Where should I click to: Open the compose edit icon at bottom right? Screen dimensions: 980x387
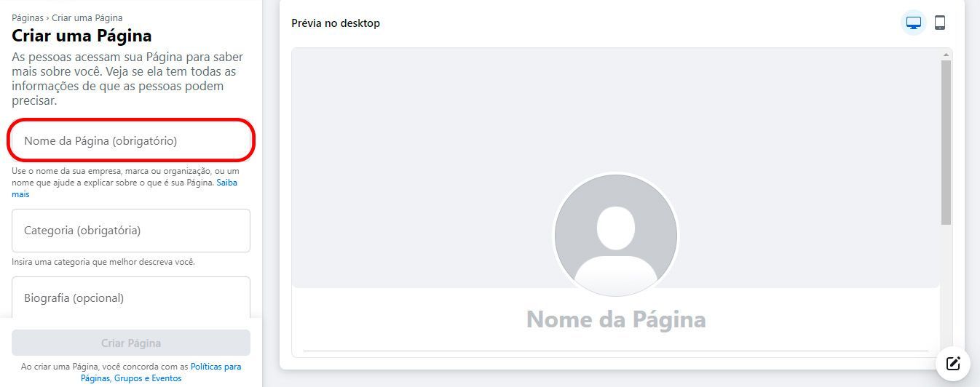[954, 363]
